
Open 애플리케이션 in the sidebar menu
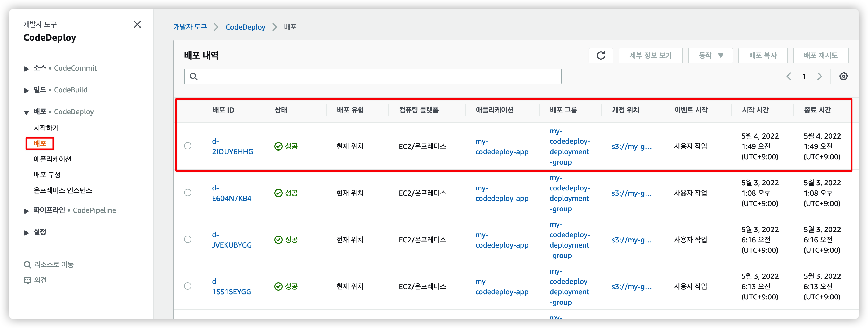(52, 159)
